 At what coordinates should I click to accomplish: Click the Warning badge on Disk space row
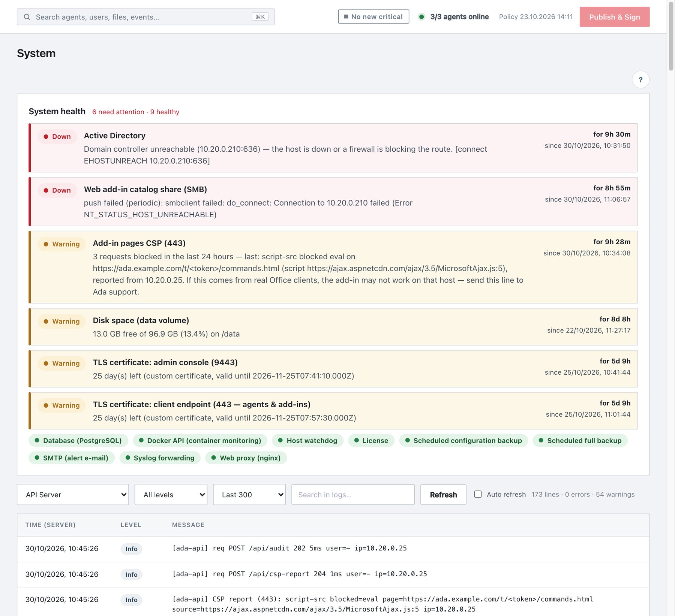click(62, 321)
